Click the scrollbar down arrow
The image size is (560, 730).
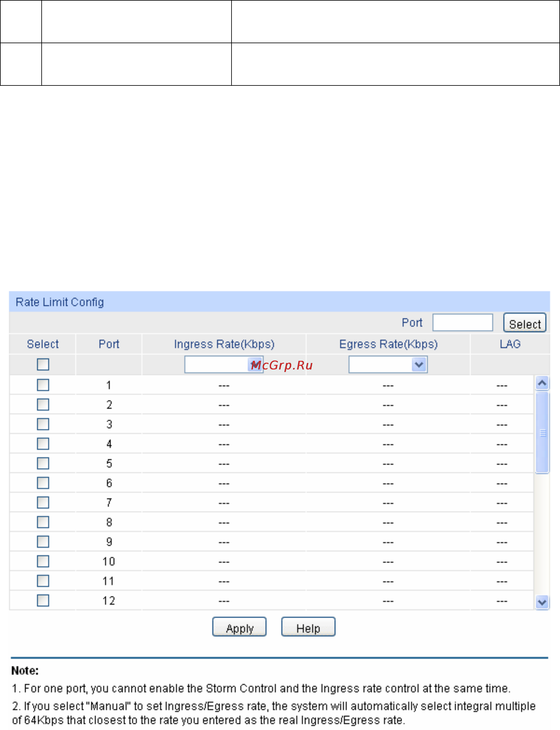pyautogui.click(x=542, y=603)
